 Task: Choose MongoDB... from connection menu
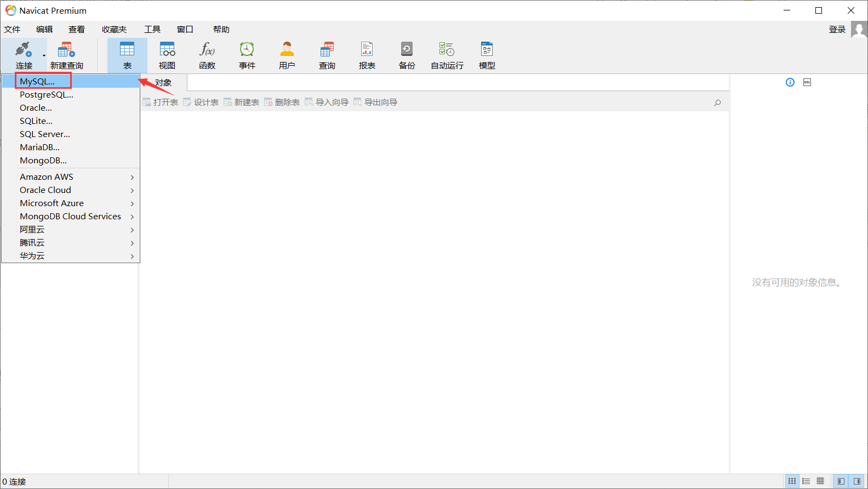click(x=71, y=160)
